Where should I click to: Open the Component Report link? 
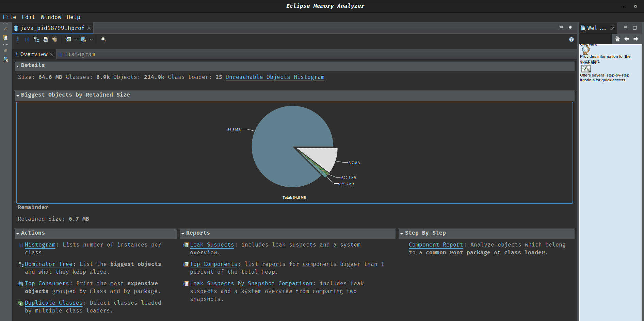[436, 245]
